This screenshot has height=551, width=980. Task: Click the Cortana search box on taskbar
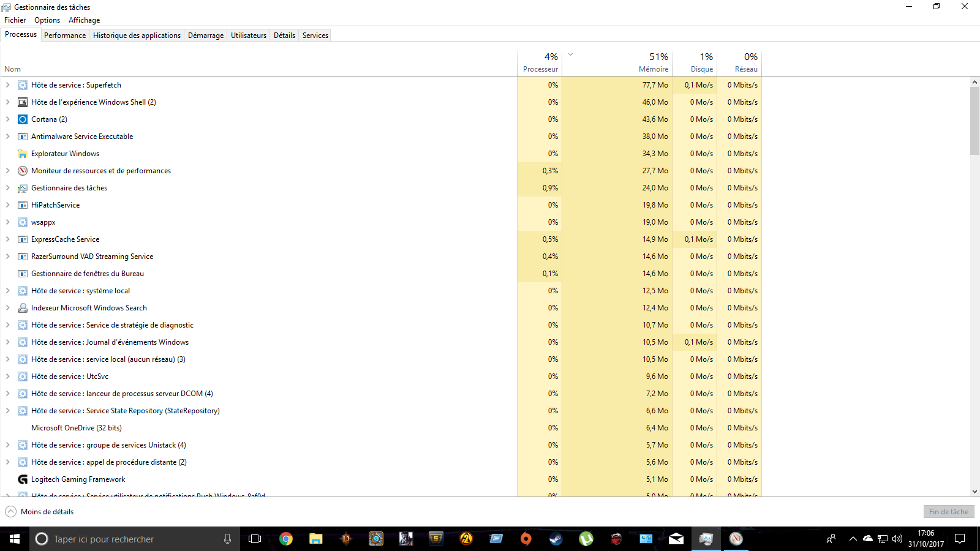coord(135,539)
